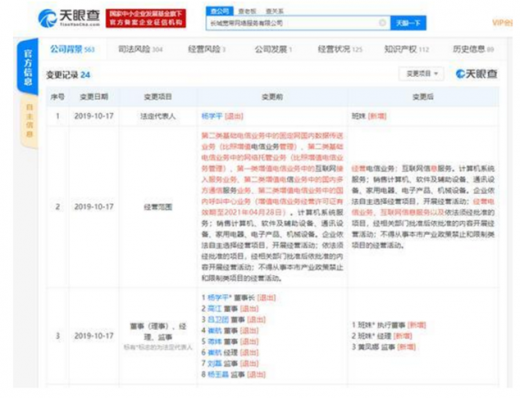Click the 变更后 column header

423,97
